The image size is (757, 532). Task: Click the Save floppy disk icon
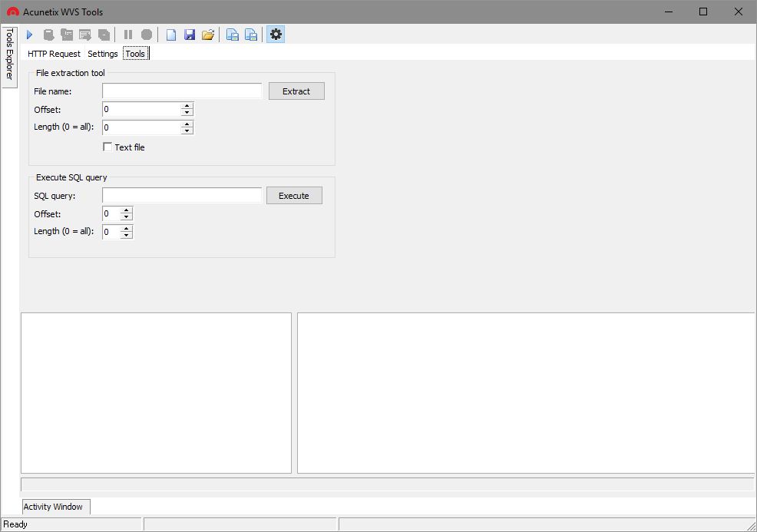(x=189, y=35)
